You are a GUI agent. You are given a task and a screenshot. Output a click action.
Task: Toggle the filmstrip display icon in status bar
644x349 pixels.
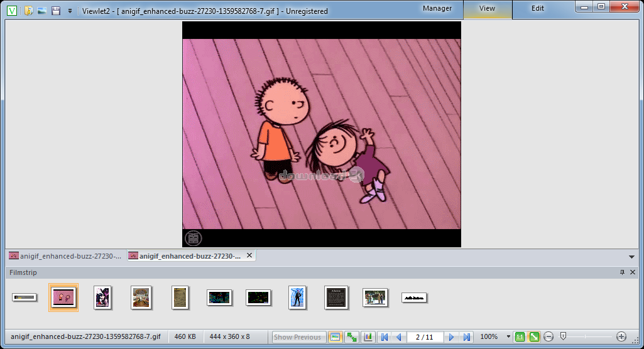click(x=335, y=336)
